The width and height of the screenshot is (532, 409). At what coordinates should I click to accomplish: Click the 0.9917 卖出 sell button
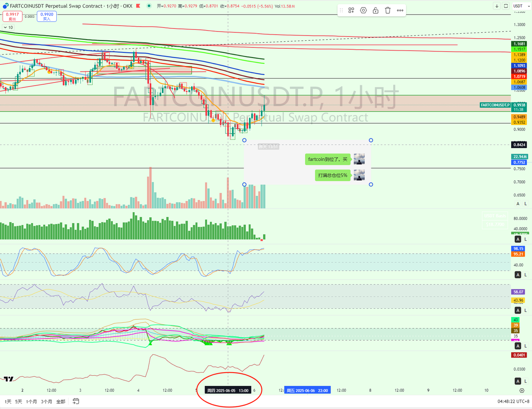12,16
